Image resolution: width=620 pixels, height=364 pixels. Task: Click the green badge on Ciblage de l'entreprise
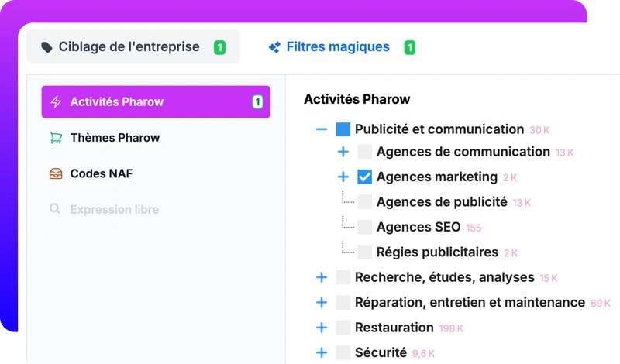pos(219,47)
